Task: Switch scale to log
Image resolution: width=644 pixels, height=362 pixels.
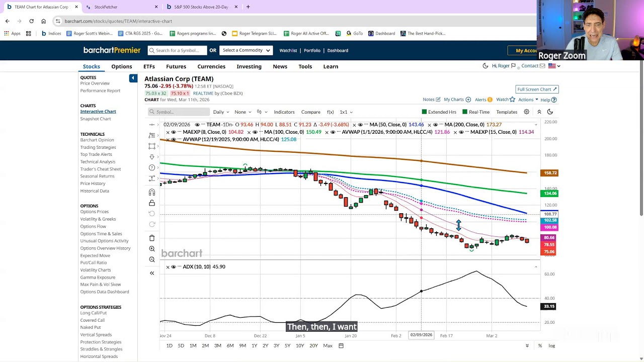Action: pyautogui.click(x=551, y=346)
